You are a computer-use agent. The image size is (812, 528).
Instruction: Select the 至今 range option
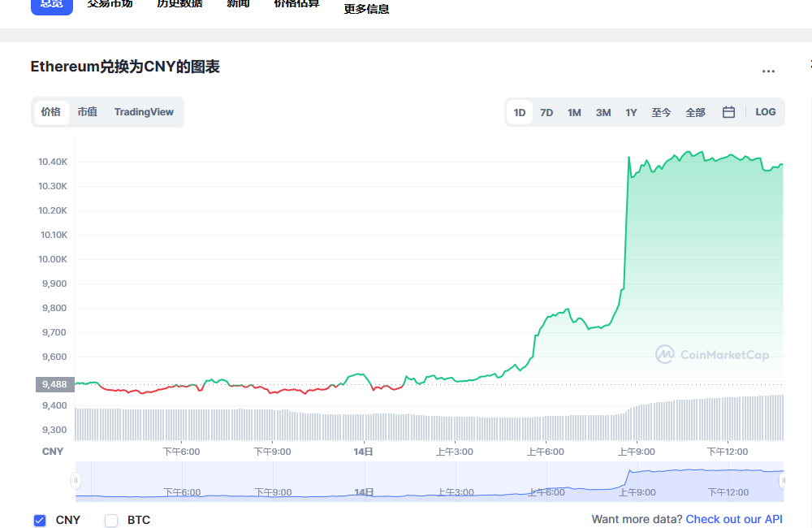(x=661, y=112)
